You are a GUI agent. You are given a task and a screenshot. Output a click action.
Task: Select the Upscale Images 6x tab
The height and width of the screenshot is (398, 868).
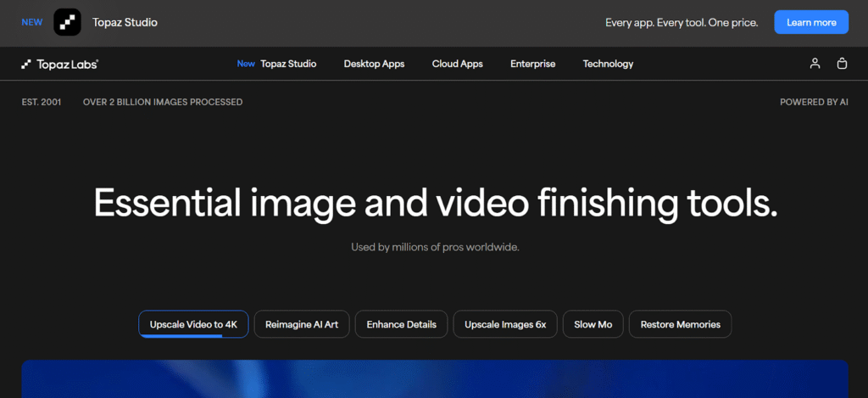pos(505,324)
